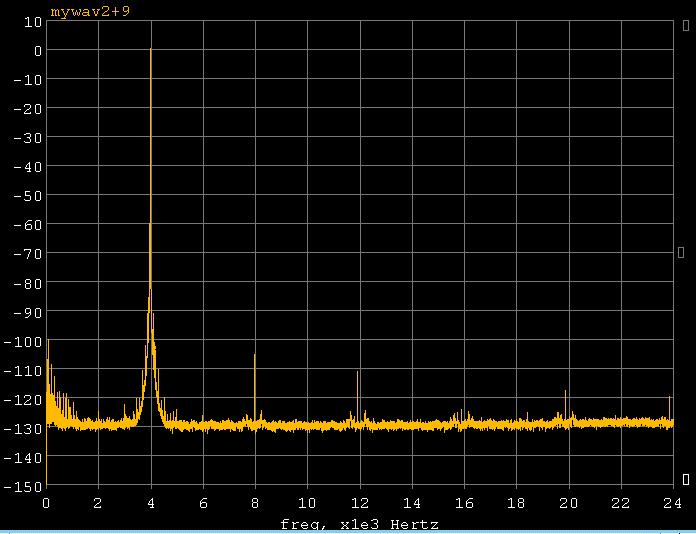Click the x-axis tick label 8
Viewport: 696px width, 534px height.
pyautogui.click(x=255, y=503)
